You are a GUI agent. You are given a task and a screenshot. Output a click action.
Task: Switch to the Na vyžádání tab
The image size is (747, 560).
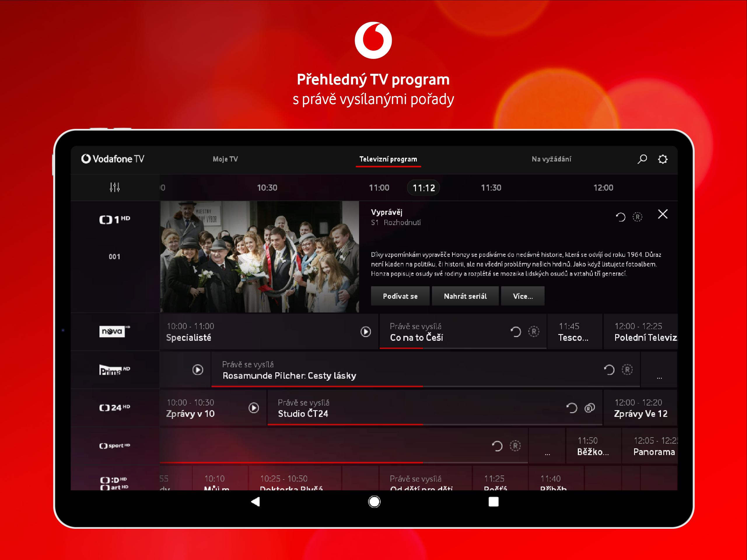click(x=552, y=159)
